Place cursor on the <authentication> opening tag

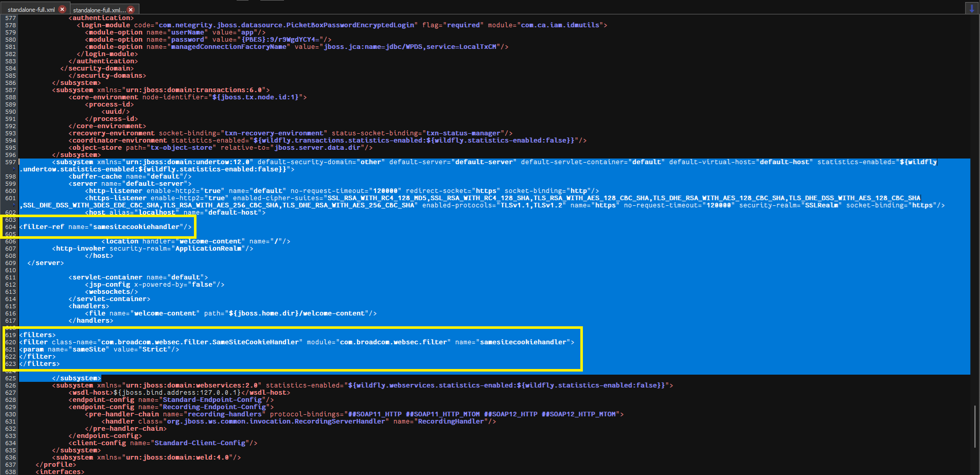[101, 18]
